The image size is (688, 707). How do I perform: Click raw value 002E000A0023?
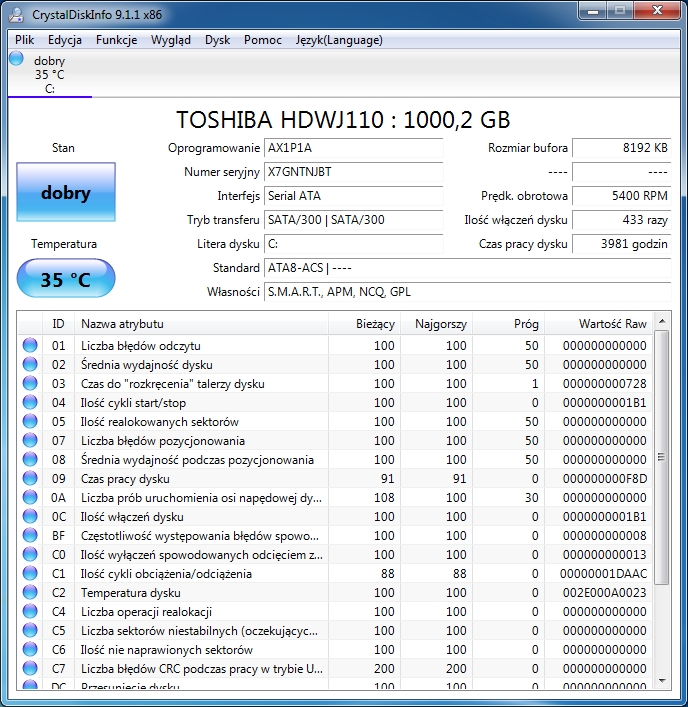(x=605, y=592)
